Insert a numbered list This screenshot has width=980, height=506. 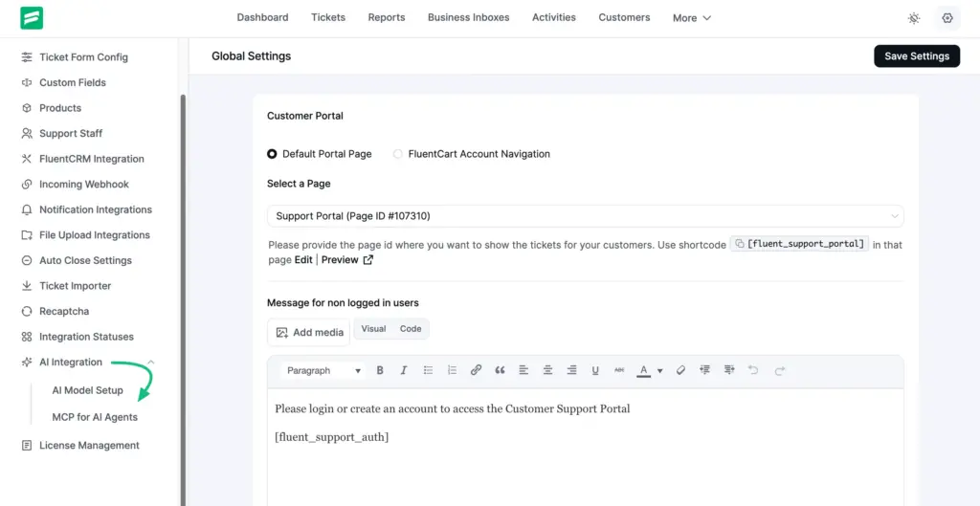(452, 370)
